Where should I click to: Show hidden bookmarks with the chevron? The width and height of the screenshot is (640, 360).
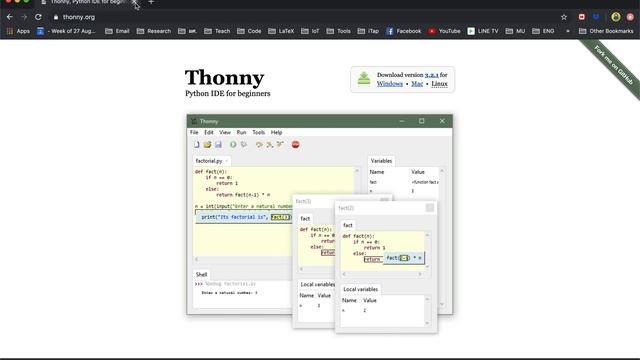567,31
